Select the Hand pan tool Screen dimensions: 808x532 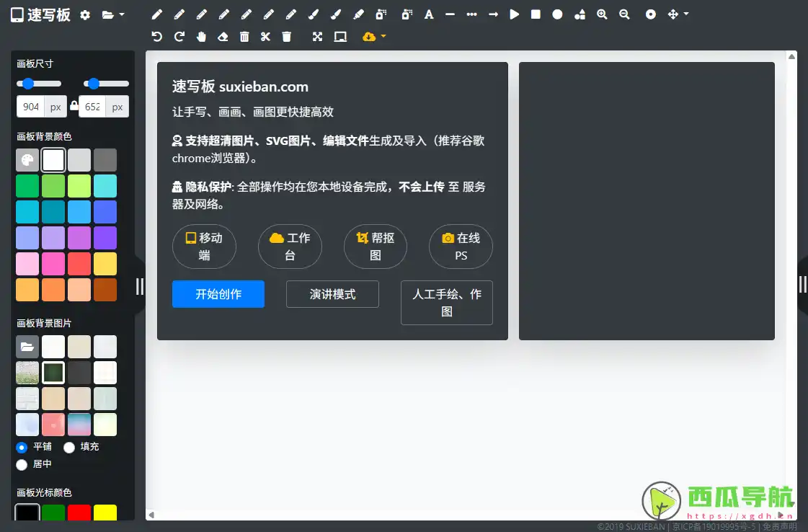pyautogui.click(x=200, y=36)
